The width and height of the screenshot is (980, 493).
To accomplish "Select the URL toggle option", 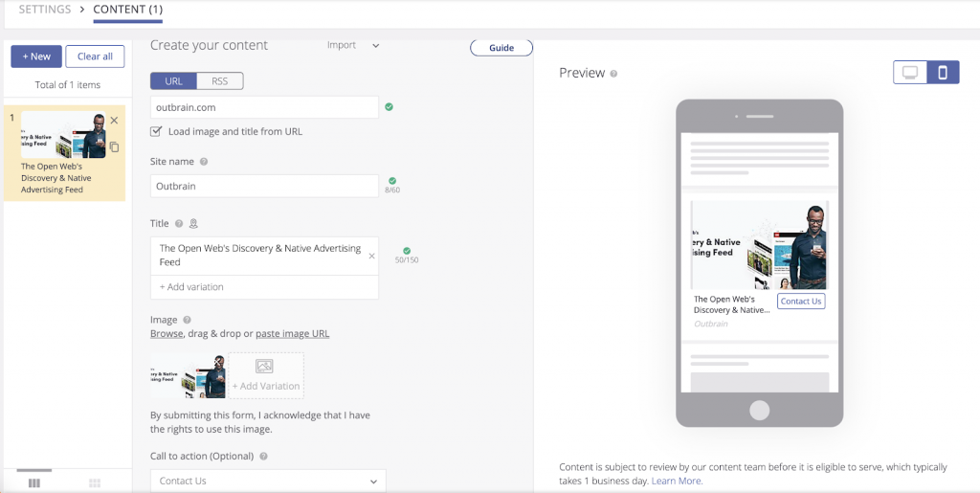I will click(173, 81).
